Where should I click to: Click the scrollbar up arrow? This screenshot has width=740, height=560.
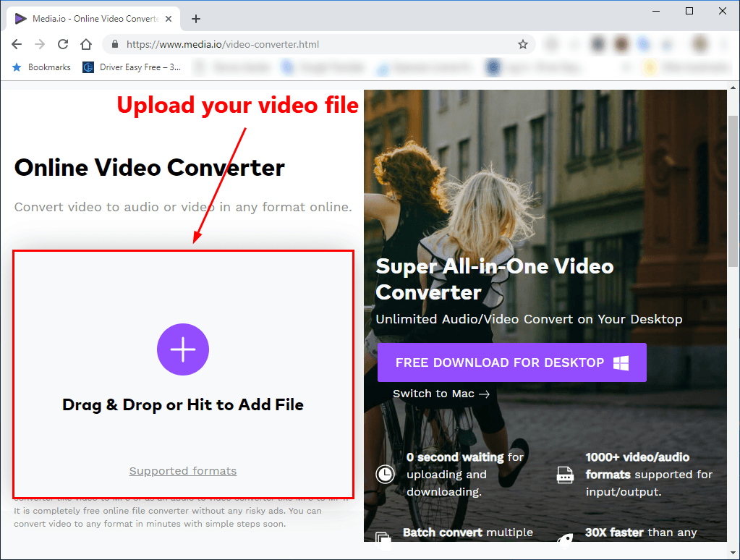tap(733, 88)
